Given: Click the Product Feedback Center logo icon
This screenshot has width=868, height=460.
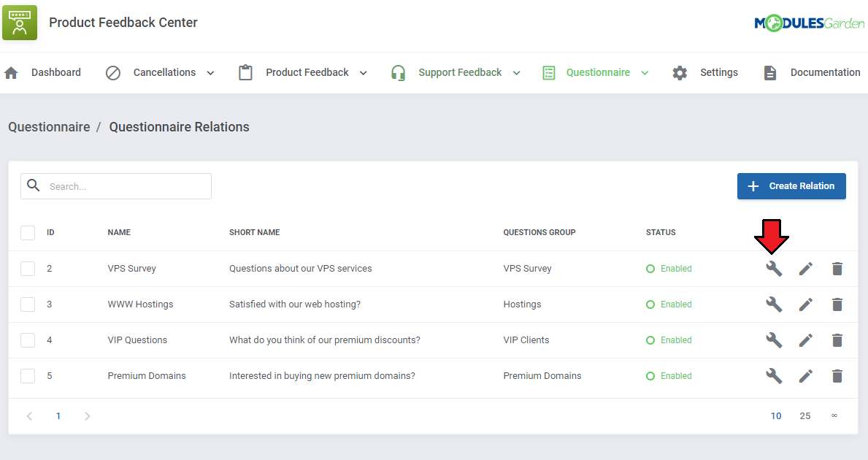Looking at the screenshot, I should click(x=20, y=23).
